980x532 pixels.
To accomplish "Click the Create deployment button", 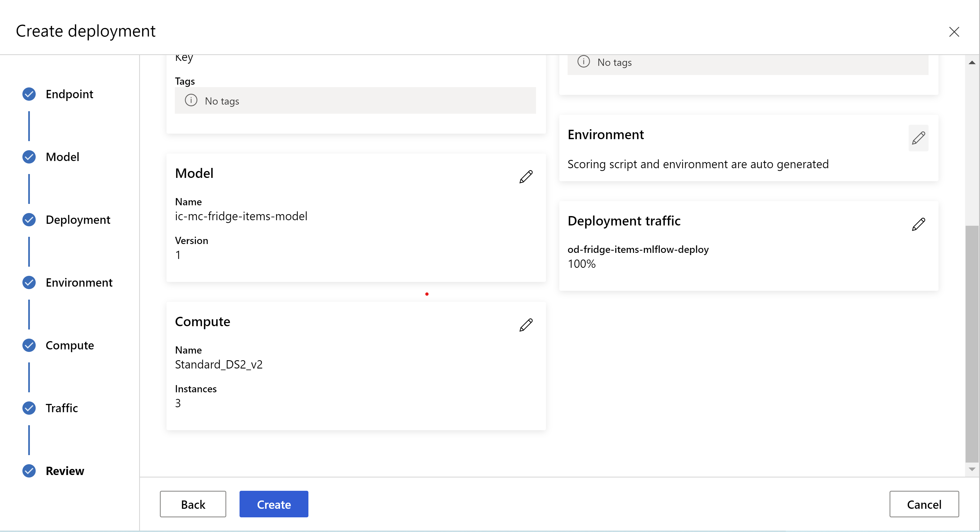I will point(274,504).
